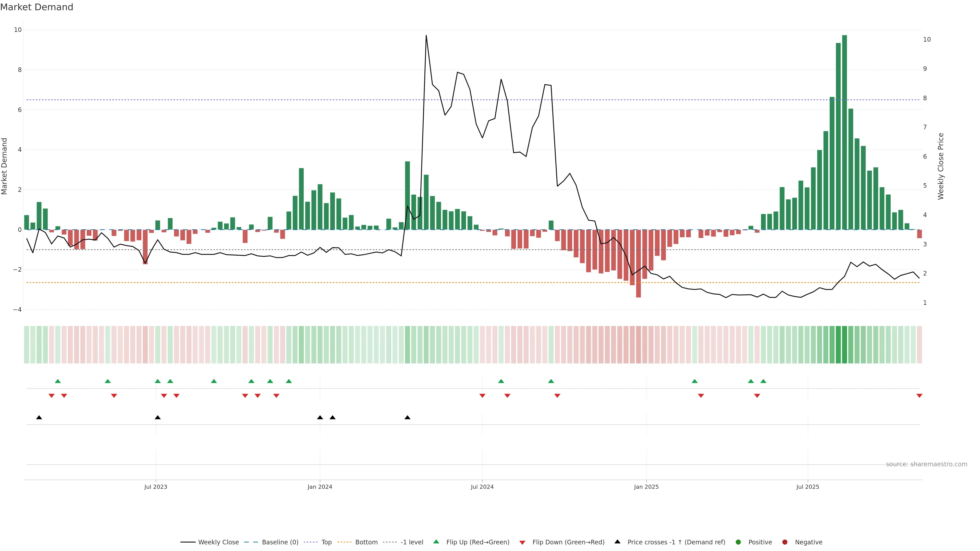Click the Positive green circle legend icon

pos(738,542)
